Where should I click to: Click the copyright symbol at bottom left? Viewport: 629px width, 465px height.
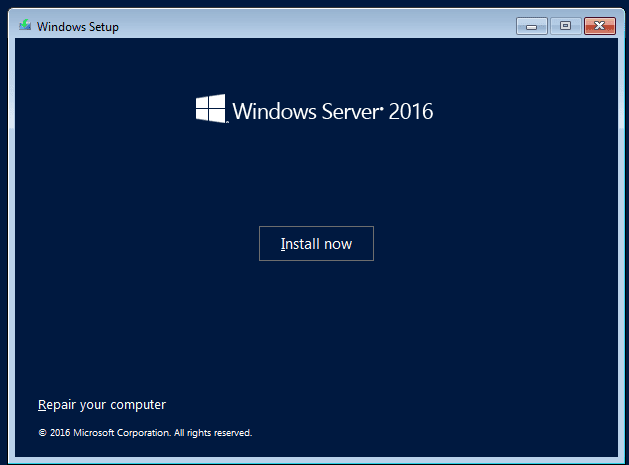(x=42, y=433)
